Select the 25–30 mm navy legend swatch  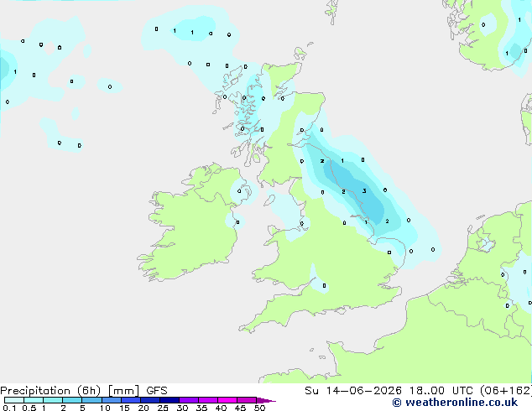click(x=169, y=400)
